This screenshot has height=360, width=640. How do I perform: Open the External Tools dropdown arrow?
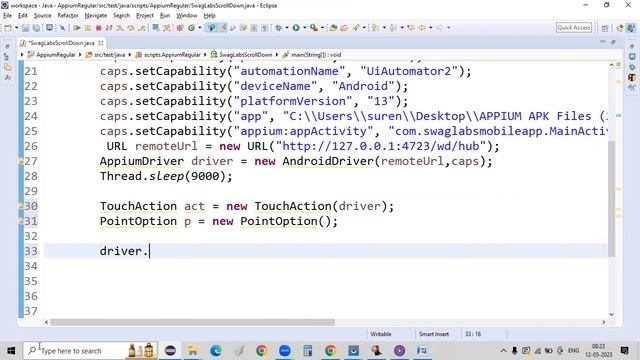pyautogui.click(x=322, y=28)
